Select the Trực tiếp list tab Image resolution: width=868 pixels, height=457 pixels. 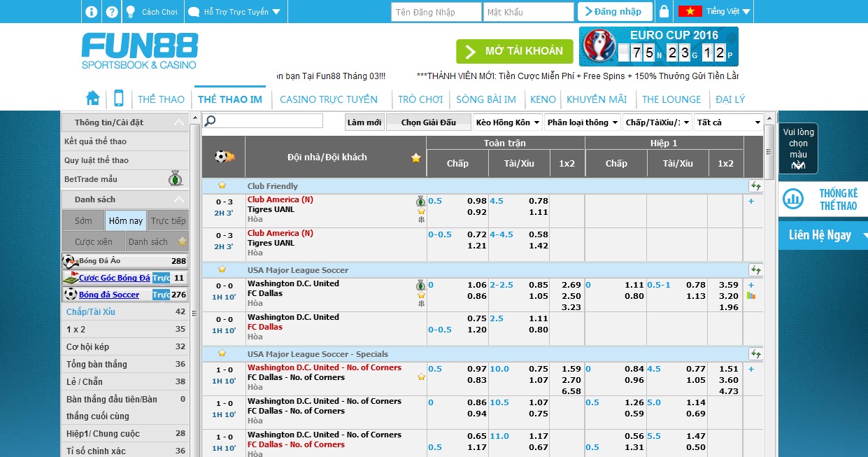click(x=168, y=220)
